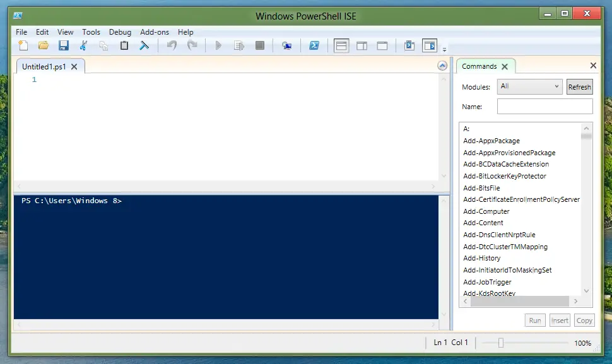This screenshot has width=612, height=364.
Task: Select Add-DnsClientNrptRule command
Action: click(x=499, y=235)
